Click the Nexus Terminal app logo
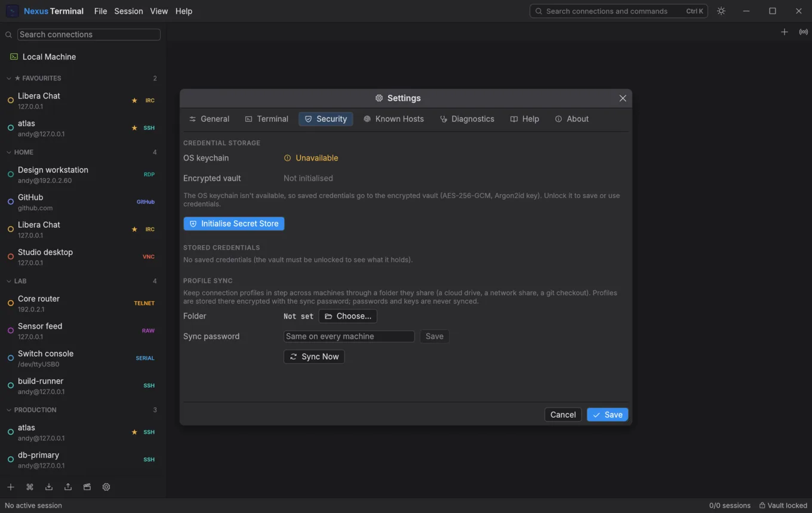Viewport: 812px width, 513px height. 12,11
